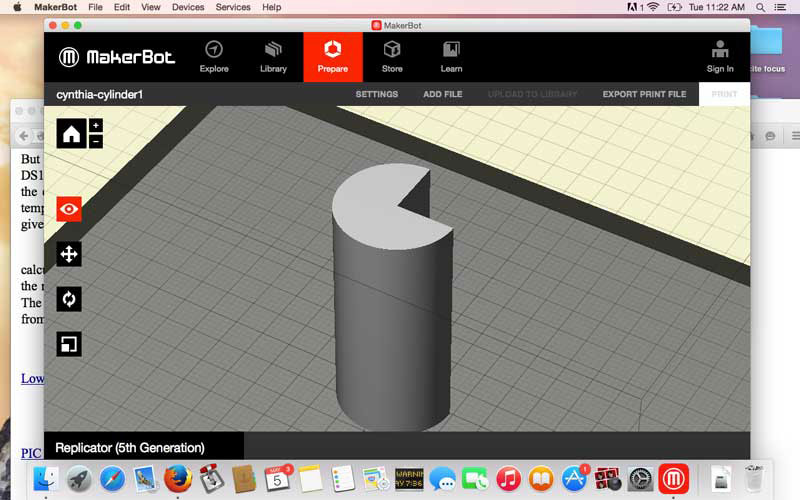Viewport: 800px width, 500px height.
Task: Open the MakerBot app menu
Action: (56, 7)
